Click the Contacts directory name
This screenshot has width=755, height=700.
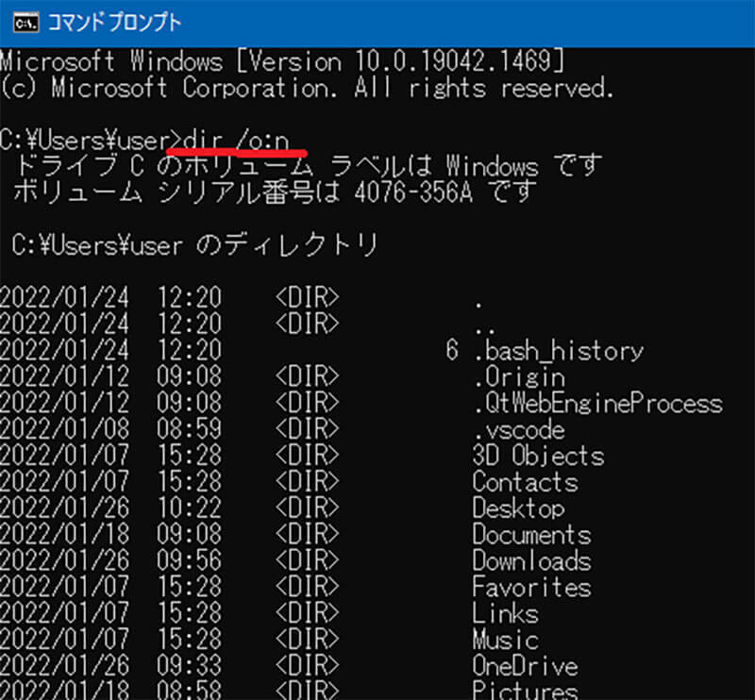point(525,482)
